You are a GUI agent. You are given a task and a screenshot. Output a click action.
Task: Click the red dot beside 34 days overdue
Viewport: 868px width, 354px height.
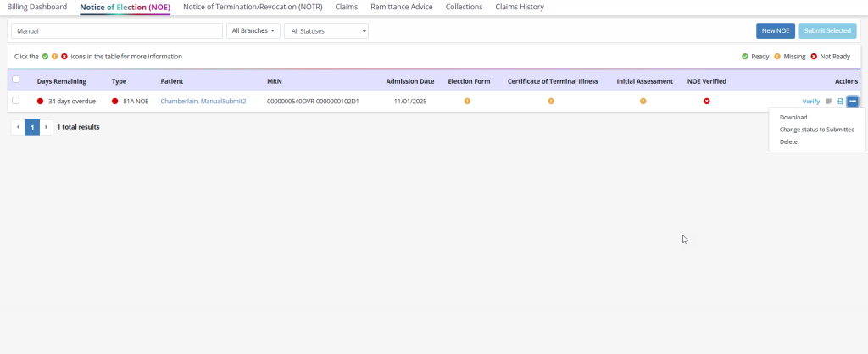click(40, 101)
